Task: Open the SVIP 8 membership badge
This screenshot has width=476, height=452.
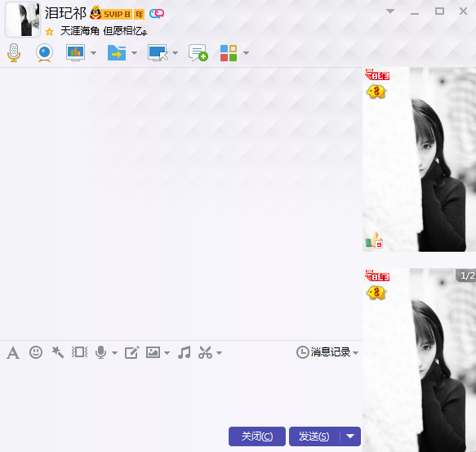Action: (x=111, y=13)
